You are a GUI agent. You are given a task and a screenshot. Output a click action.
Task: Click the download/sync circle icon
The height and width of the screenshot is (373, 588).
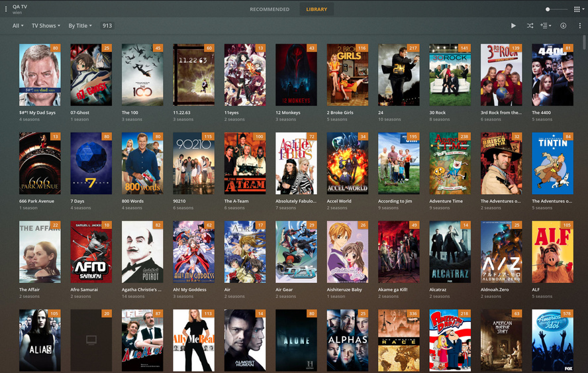click(563, 26)
